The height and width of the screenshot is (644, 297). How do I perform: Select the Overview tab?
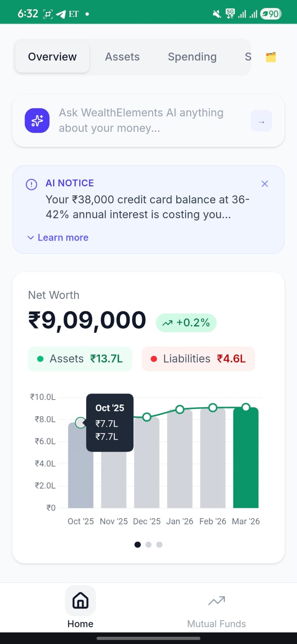(52, 57)
